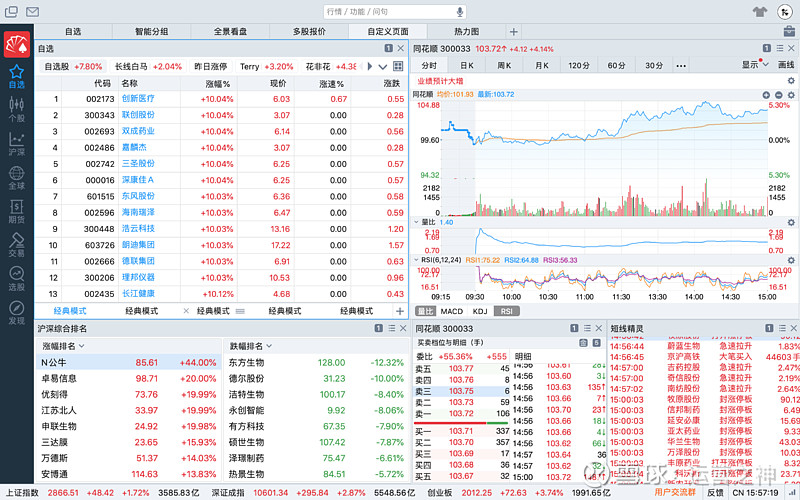Collapse the 量比 sub-chart

pyautogui.click(x=416, y=222)
